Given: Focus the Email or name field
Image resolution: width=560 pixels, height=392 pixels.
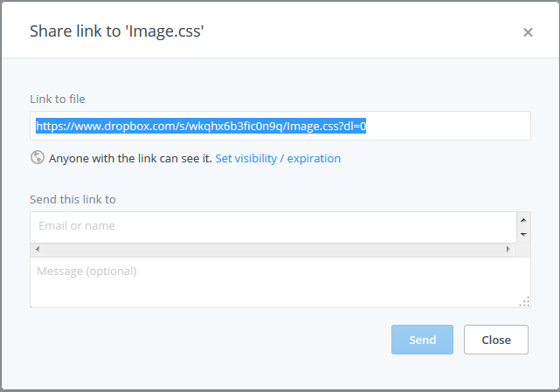Looking at the screenshot, I should click(273, 227).
